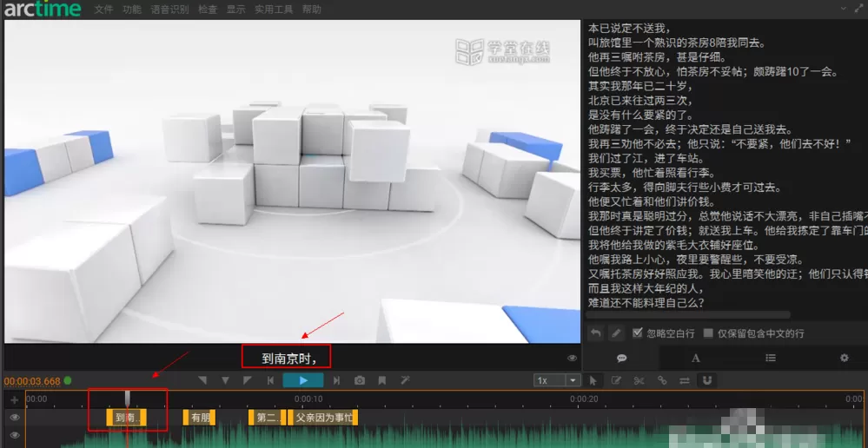Select the pencil edit tool in timeline toolbar
The width and height of the screenshot is (868, 448).
click(x=615, y=380)
